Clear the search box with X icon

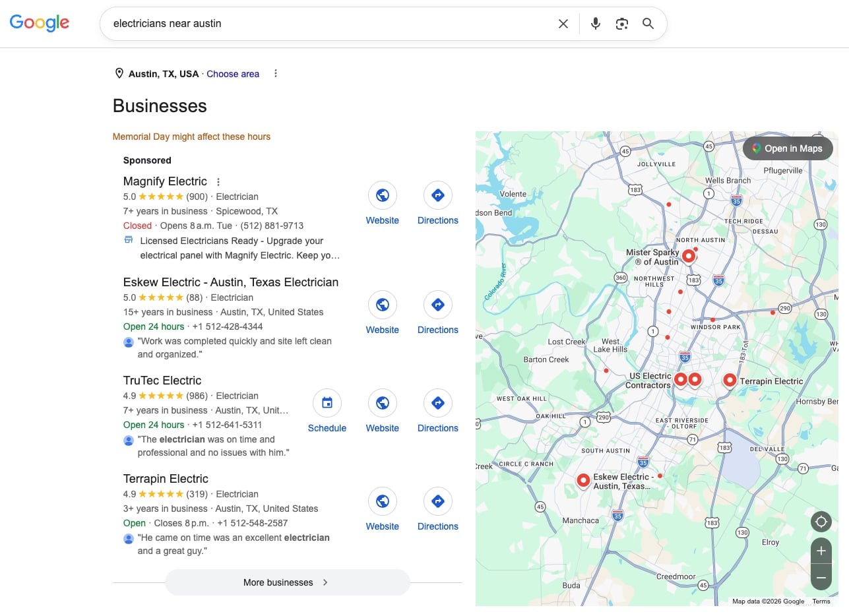click(563, 24)
